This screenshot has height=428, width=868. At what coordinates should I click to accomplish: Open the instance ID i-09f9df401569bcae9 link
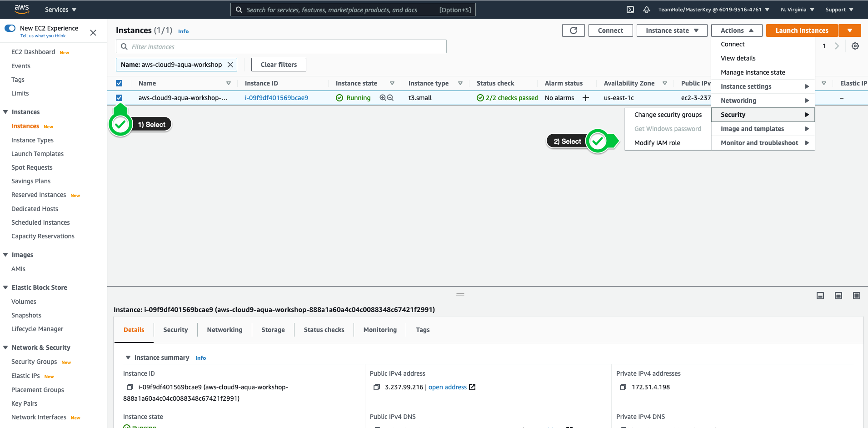pyautogui.click(x=276, y=98)
